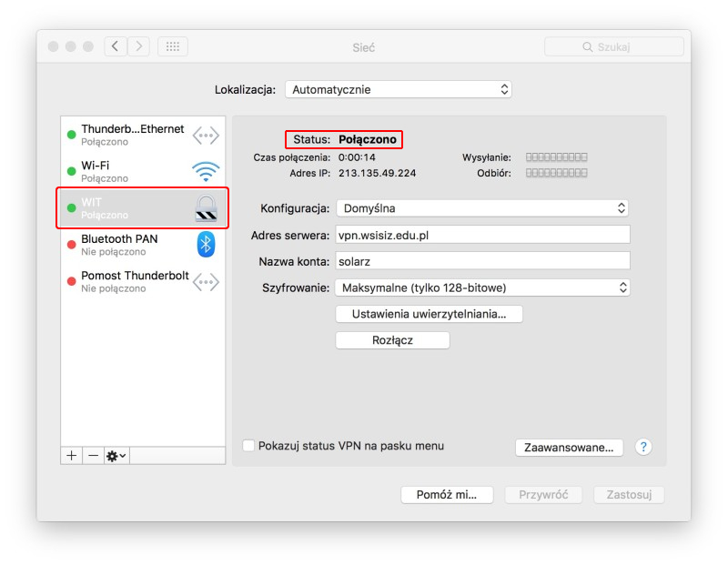Screen dimensions: 728x565
Task: Show all preferences grid icon
Action: click(173, 46)
